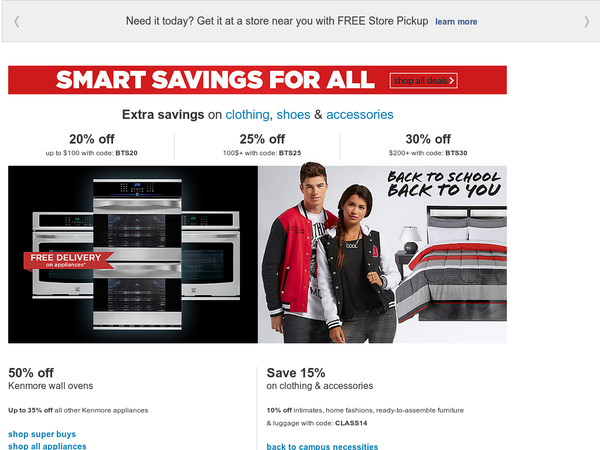600x450 pixels.
Task: Click the previous announcement arrow
Action: pos(16,21)
